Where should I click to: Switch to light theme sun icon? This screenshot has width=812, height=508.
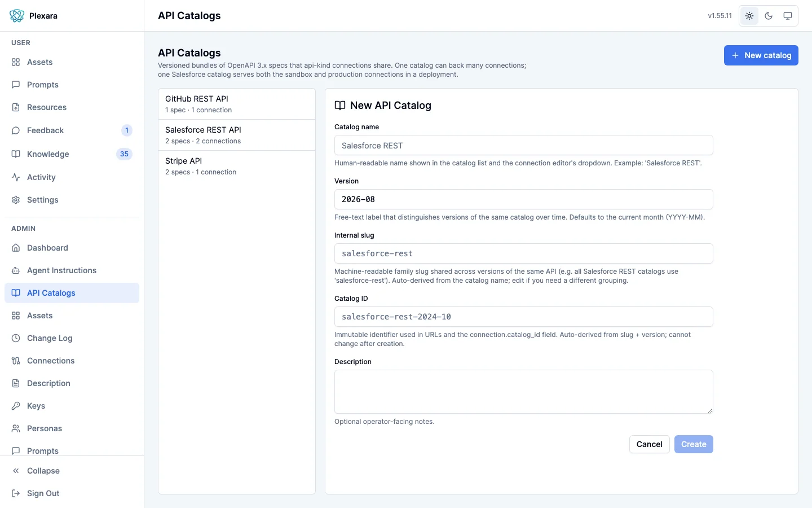coord(749,16)
